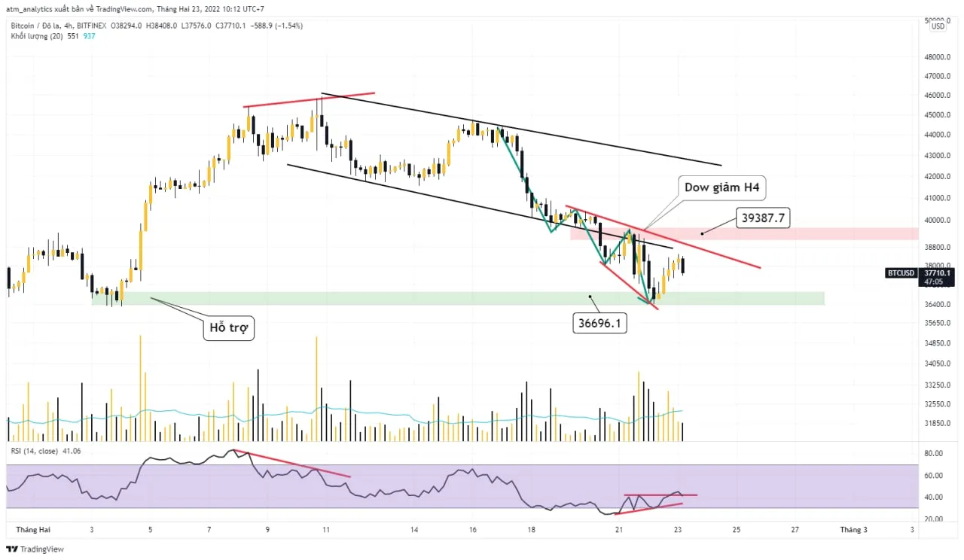964x560 pixels.
Task: Click price axis label 31850.0
Action: (937, 423)
